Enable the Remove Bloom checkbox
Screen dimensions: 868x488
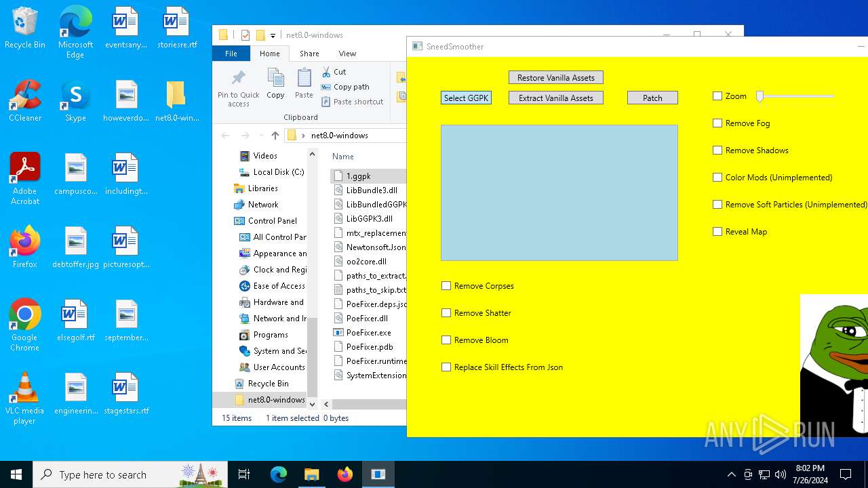coord(446,340)
